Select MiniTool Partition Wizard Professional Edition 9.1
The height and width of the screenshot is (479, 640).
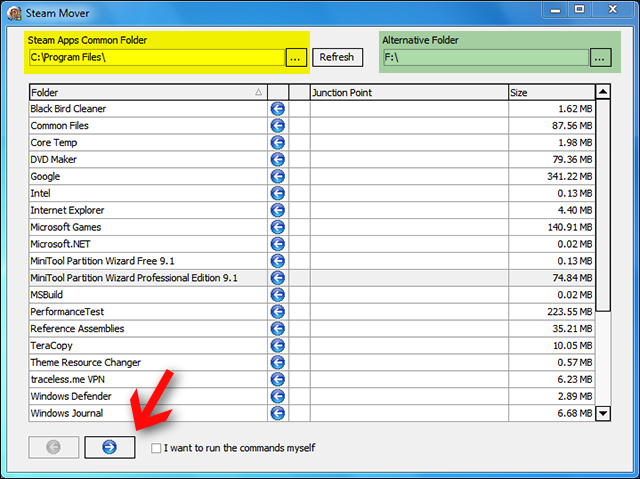[149, 278]
